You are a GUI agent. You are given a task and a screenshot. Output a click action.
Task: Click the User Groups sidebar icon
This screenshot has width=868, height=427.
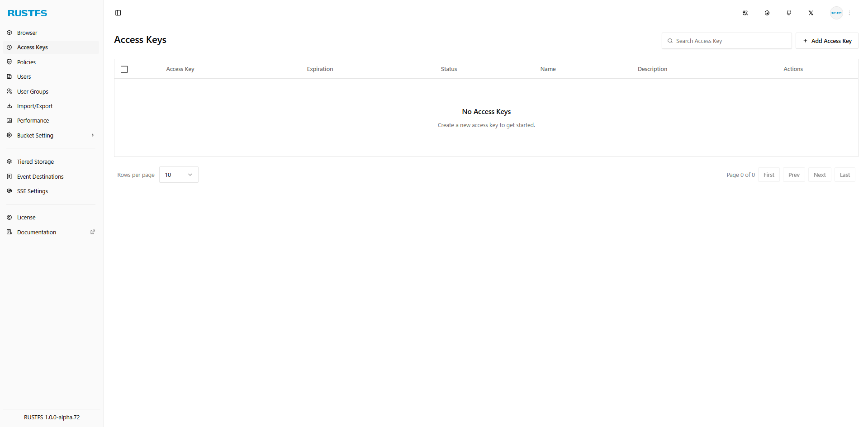(9, 91)
